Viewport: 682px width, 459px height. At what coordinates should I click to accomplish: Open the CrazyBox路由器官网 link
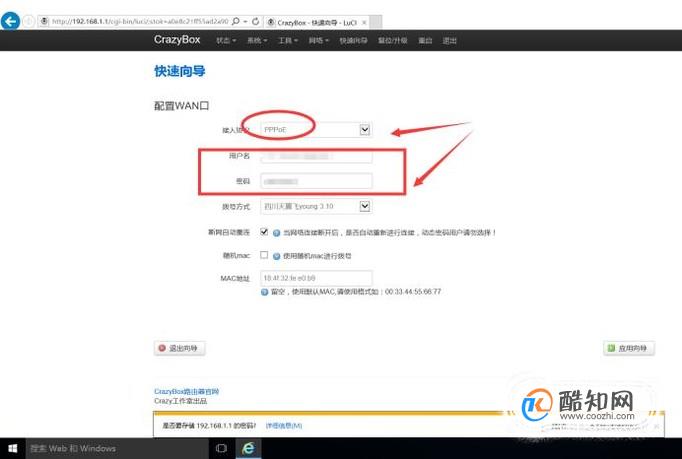point(187,392)
